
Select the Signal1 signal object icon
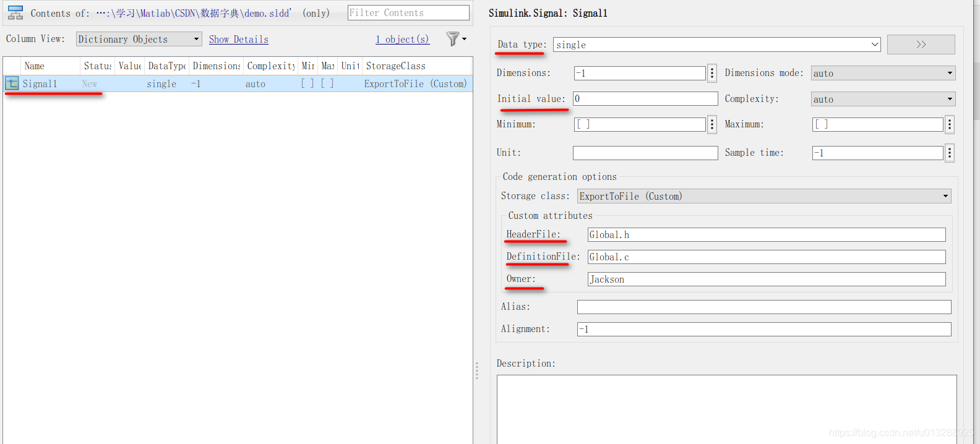(12, 83)
